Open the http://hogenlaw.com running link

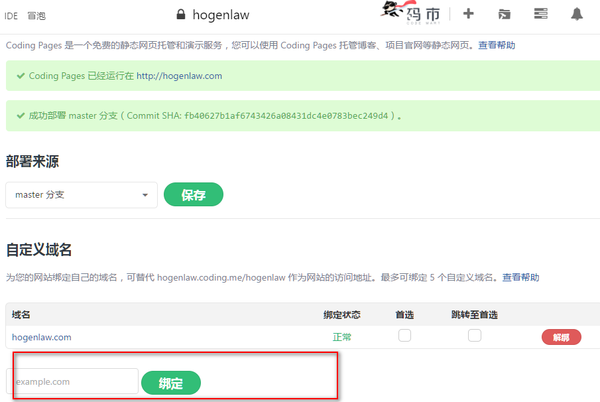(179, 76)
